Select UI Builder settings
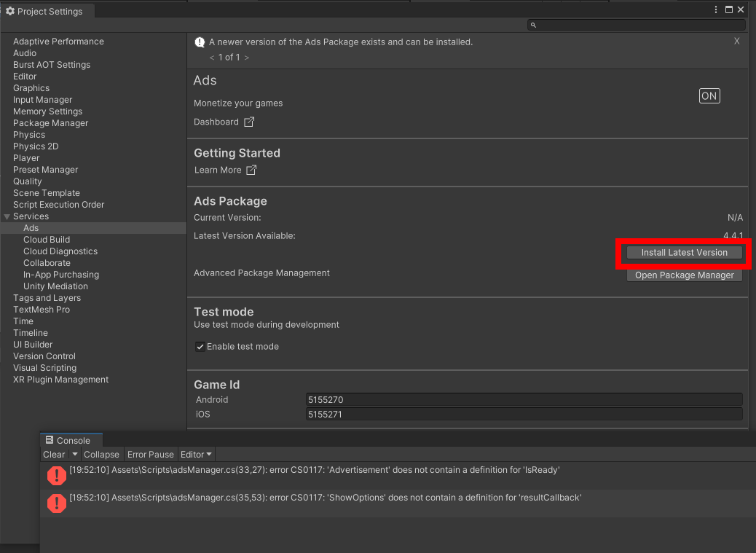This screenshot has width=756, height=553. pos(33,345)
